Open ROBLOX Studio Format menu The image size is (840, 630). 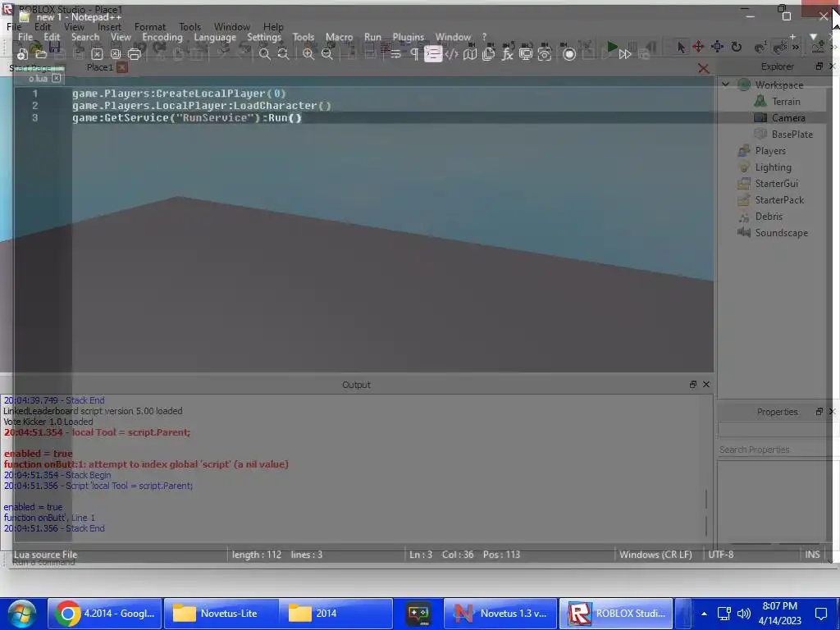click(x=150, y=27)
